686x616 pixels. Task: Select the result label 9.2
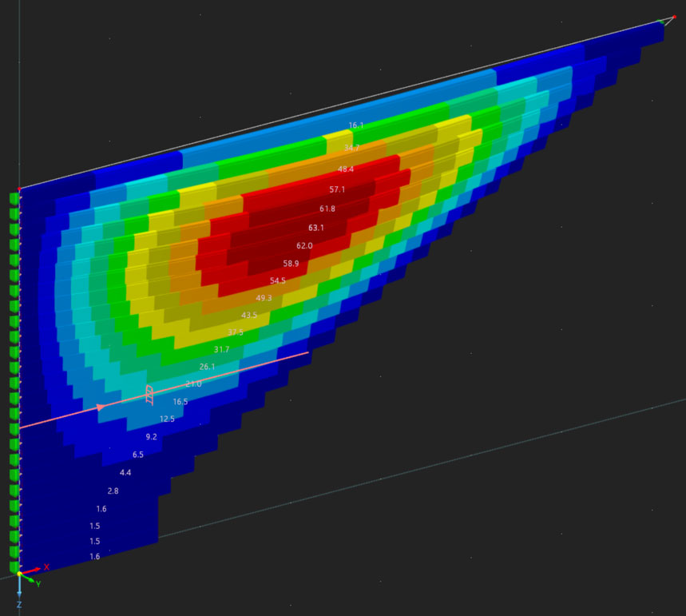coord(151,437)
